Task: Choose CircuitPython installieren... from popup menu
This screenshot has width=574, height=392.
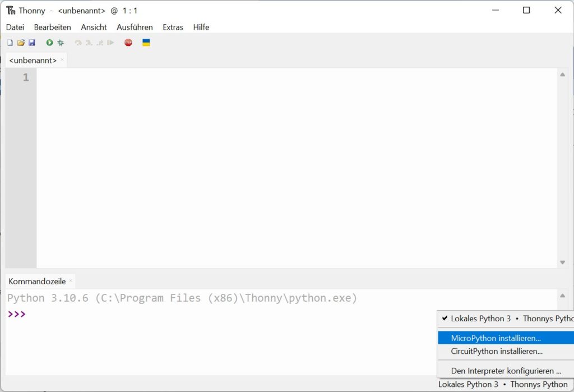Action: 506,351
